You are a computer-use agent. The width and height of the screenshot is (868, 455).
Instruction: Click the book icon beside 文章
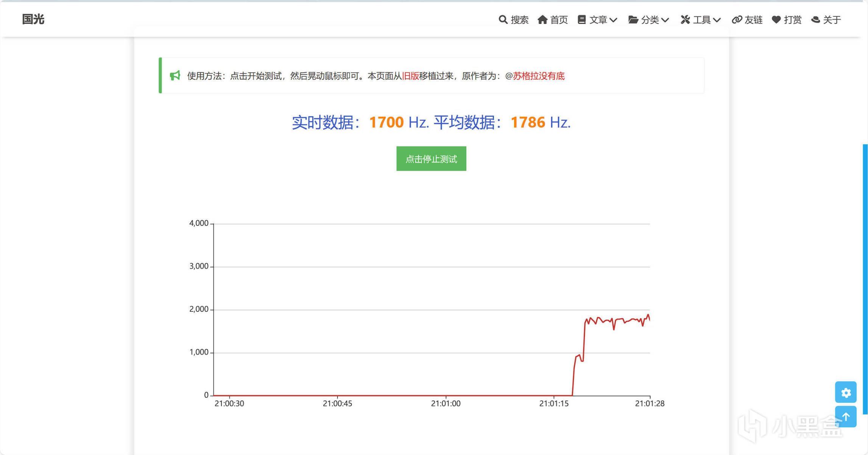581,19
